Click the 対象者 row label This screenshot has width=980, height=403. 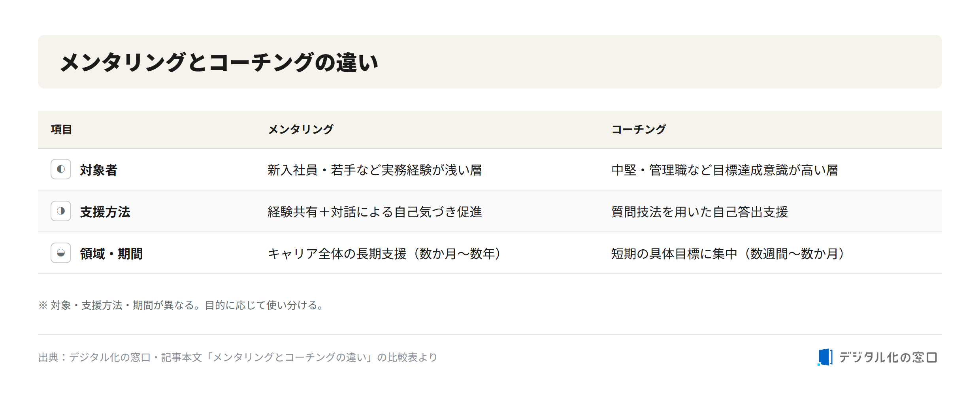pos(99,170)
